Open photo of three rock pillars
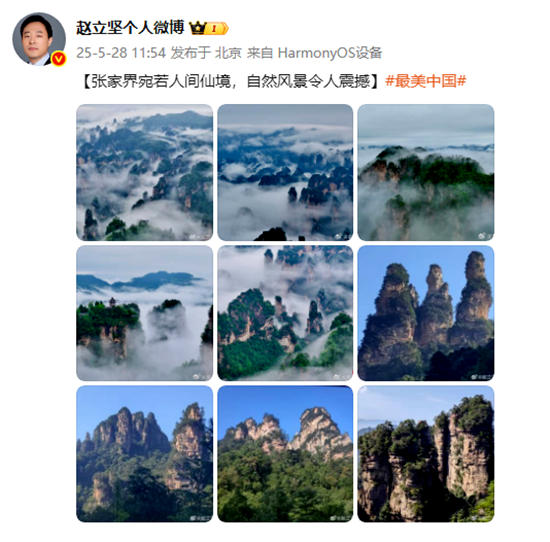The height and width of the screenshot is (542, 550). click(x=426, y=313)
